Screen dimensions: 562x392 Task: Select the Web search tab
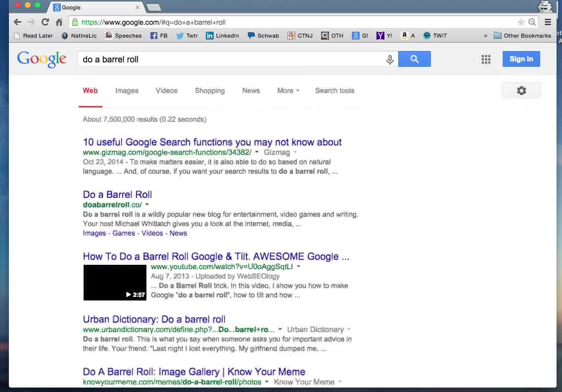90,91
